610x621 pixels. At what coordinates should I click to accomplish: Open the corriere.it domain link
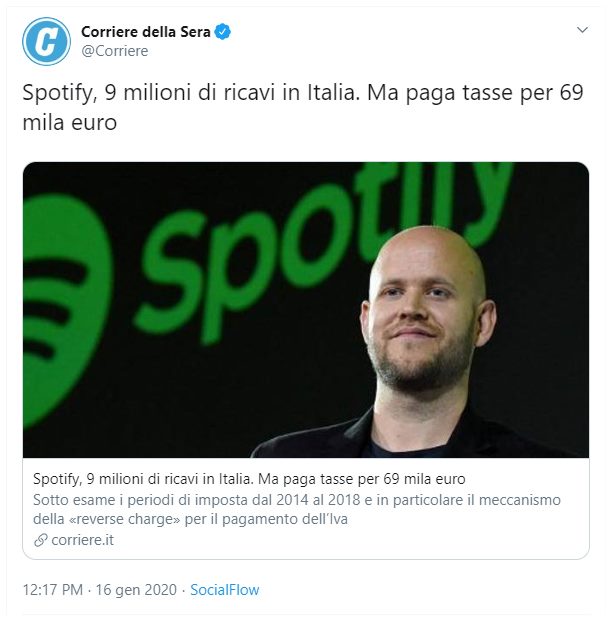pos(82,540)
